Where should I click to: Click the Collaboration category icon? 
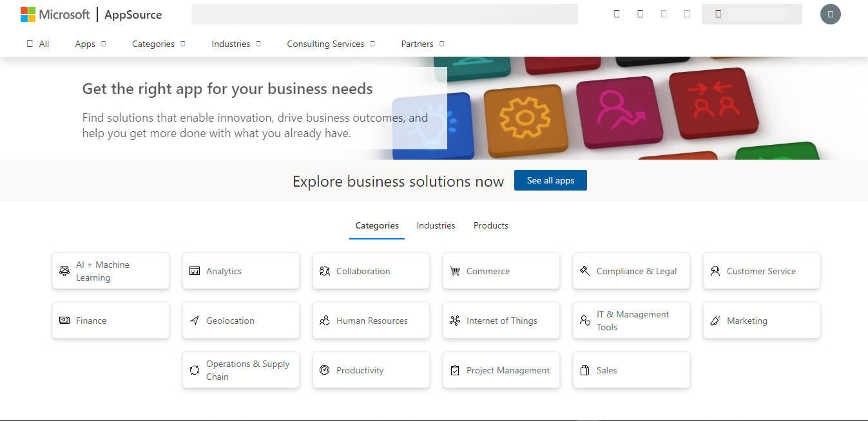coord(325,270)
